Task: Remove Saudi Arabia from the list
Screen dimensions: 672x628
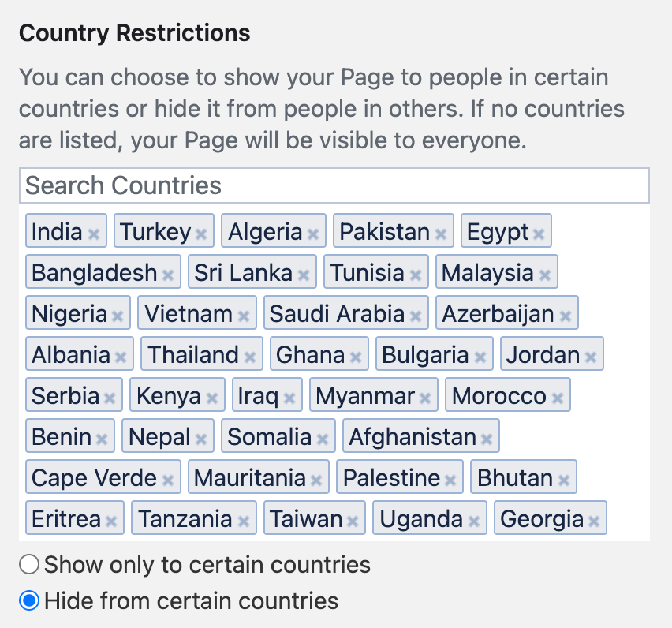Action: point(416,316)
